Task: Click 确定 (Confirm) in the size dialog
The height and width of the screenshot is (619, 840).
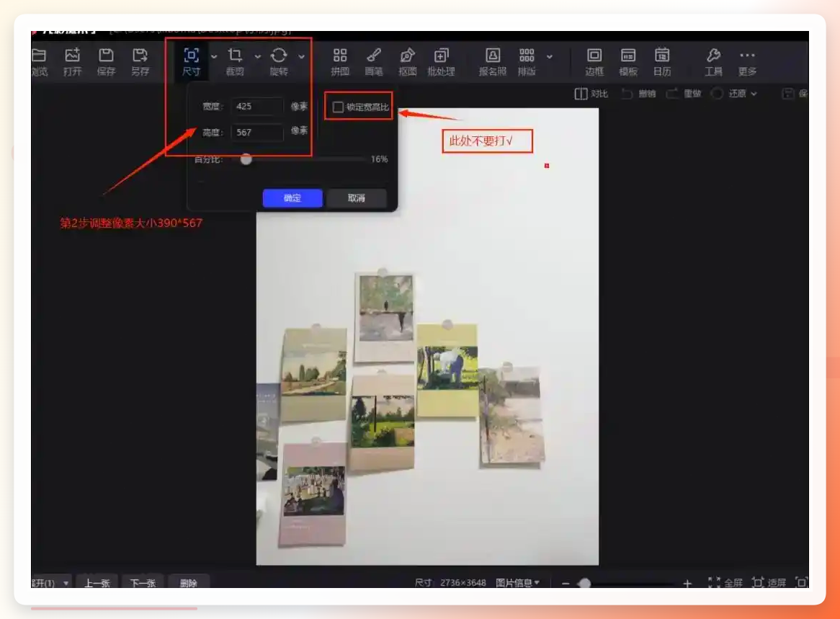Action: pyautogui.click(x=292, y=198)
